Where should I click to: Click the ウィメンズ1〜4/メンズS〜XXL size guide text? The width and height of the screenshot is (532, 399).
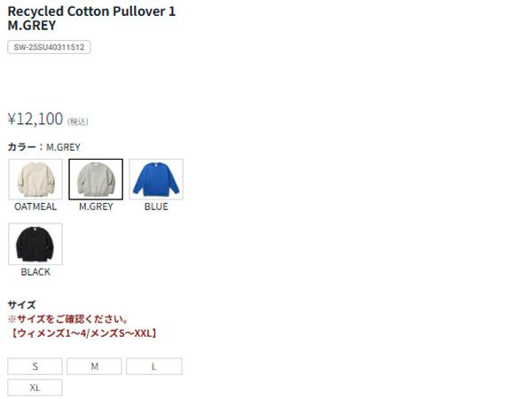83,333
